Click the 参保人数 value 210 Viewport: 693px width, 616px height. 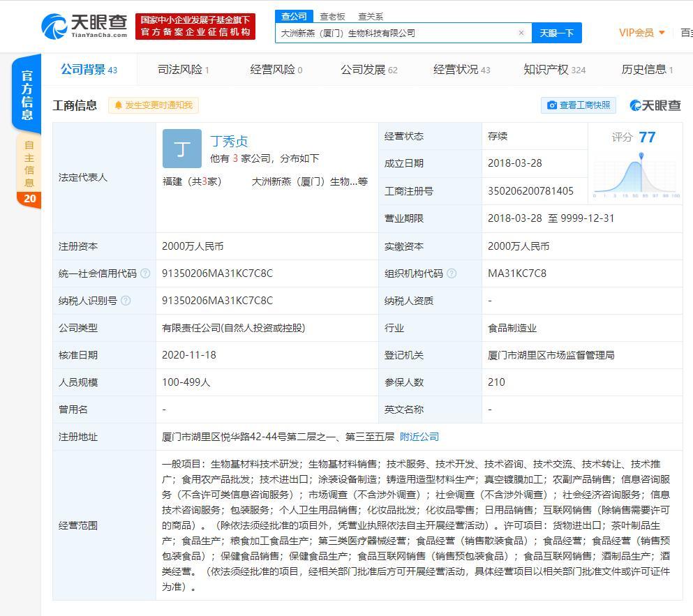(496, 382)
